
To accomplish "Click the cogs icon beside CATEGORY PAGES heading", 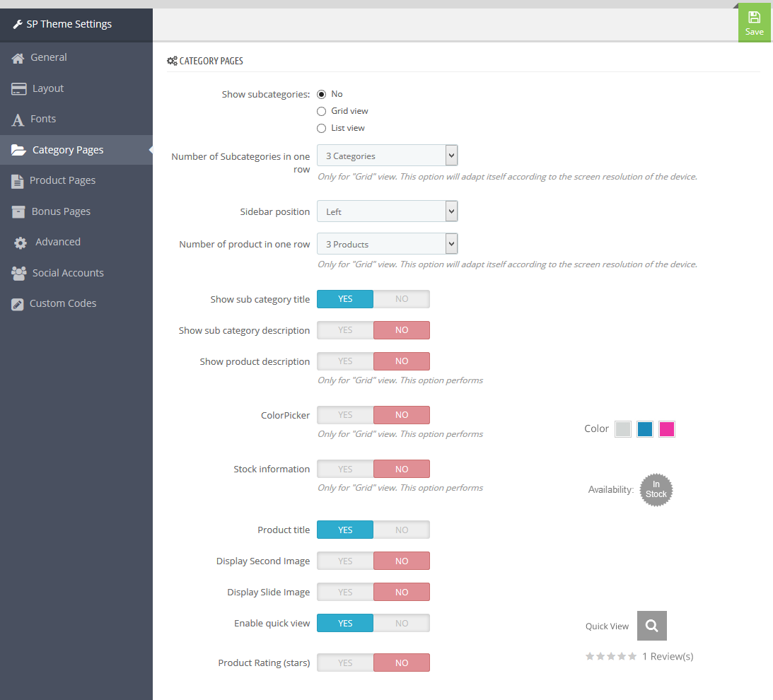I will pyautogui.click(x=172, y=61).
